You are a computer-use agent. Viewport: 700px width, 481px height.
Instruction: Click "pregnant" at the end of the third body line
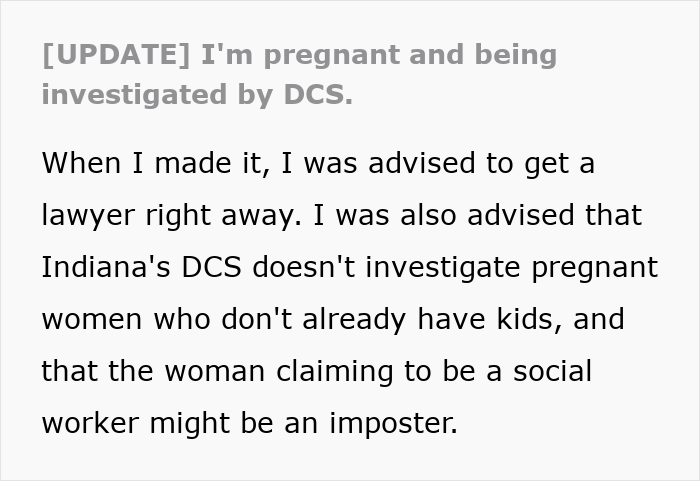click(603, 268)
